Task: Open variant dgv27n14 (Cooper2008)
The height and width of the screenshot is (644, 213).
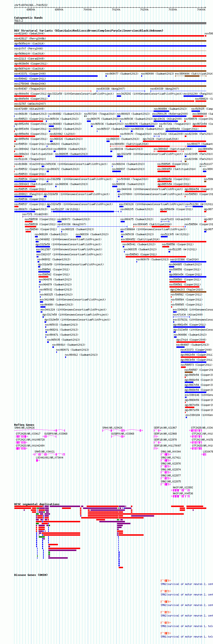Action: (191, 340)
